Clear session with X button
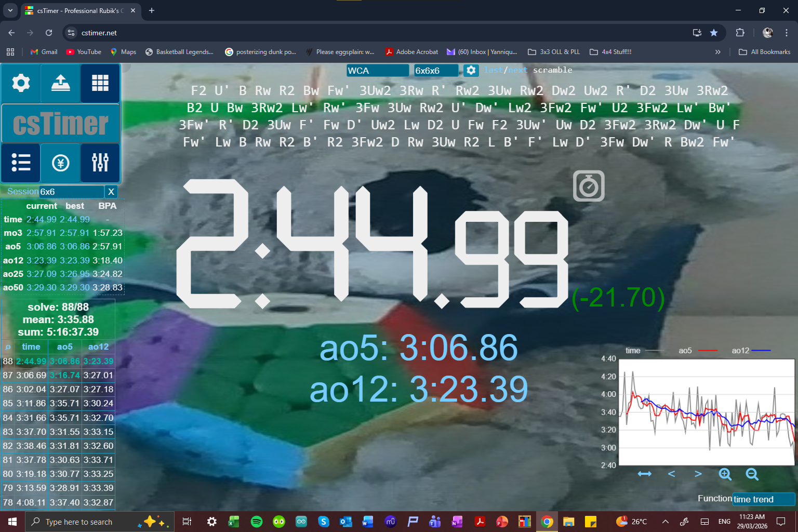798x532 pixels. [111, 192]
